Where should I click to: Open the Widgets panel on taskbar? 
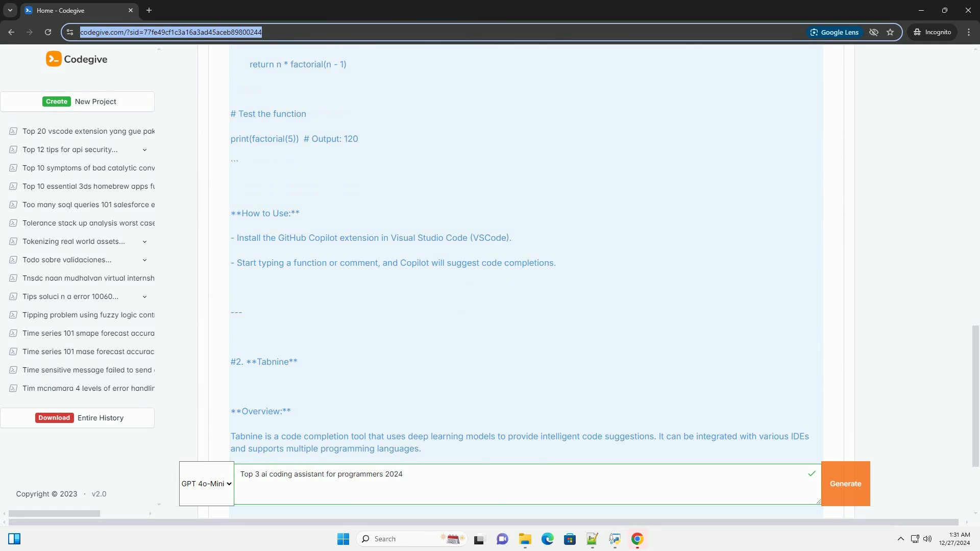tap(14, 539)
